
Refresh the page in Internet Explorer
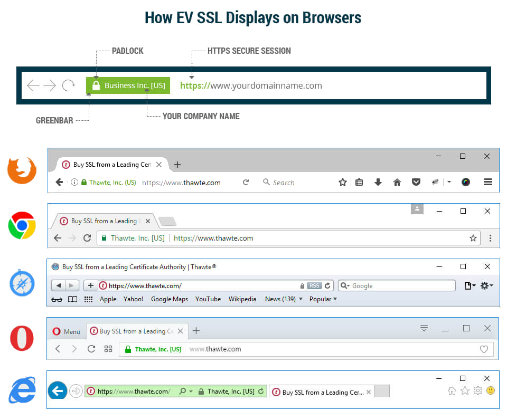[261, 392]
